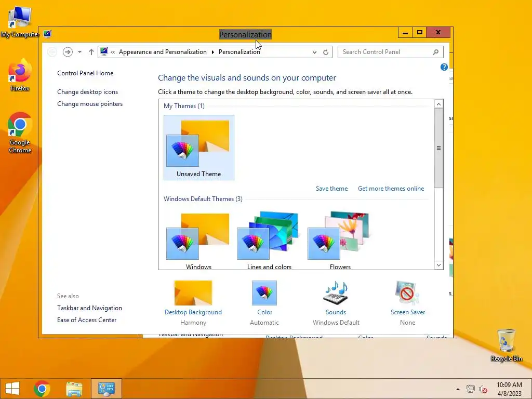Open Sounds settings icon
This screenshot has width=532, height=399.
pyautogui.click(x=336, y=293)
